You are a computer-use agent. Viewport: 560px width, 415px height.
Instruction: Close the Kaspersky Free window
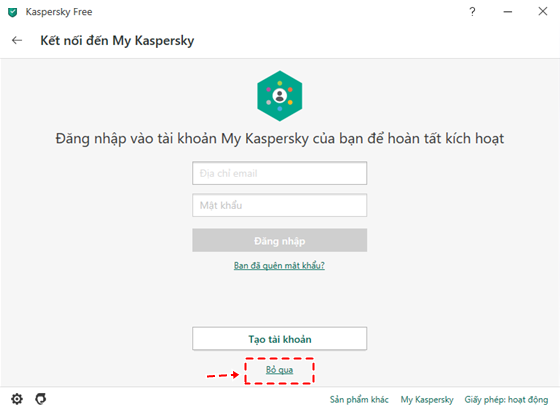click(543, 11)
